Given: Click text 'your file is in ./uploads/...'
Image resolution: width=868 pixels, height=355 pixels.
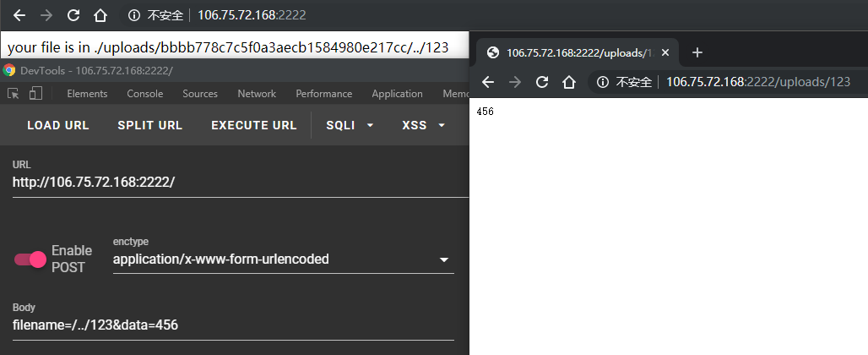Looking at the screenshot, I should [228, 47].
